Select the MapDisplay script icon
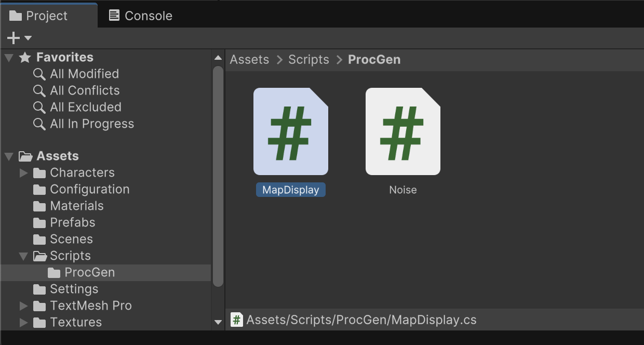This screenshot has height=345, width=644. pos(290,131)
